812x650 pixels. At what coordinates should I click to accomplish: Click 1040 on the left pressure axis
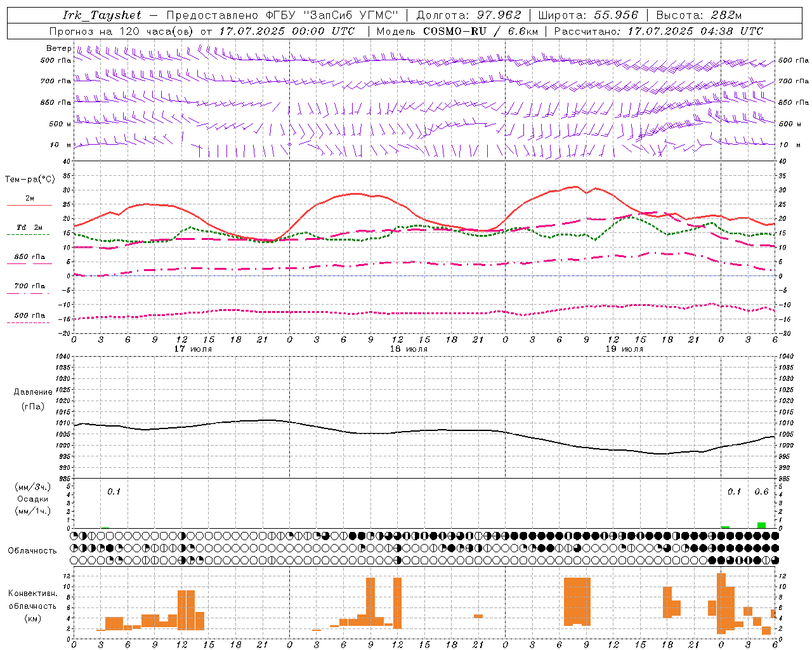(x=63, y=357)
